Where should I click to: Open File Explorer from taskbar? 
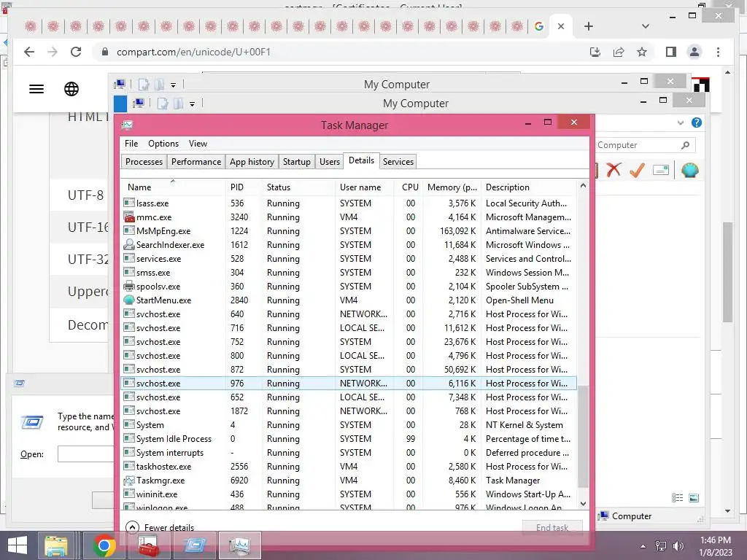point(56,545)
